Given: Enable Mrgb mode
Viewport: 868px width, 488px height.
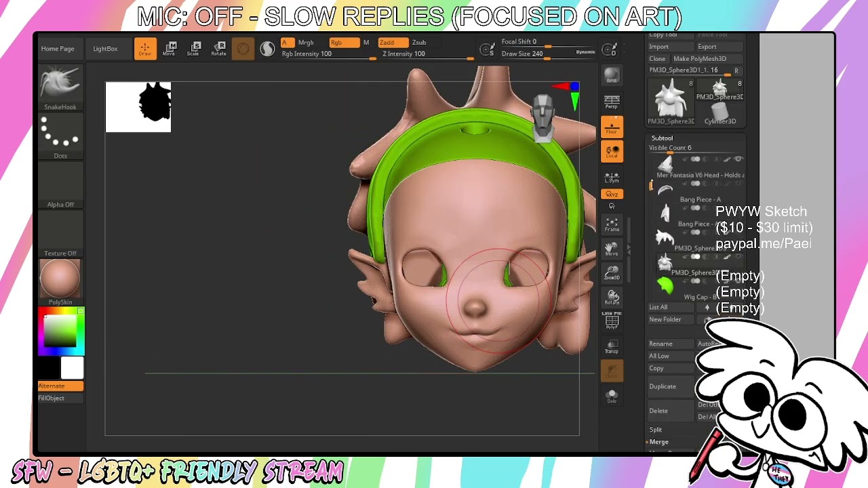Looking at the screenshot, I should click(306, 42).
